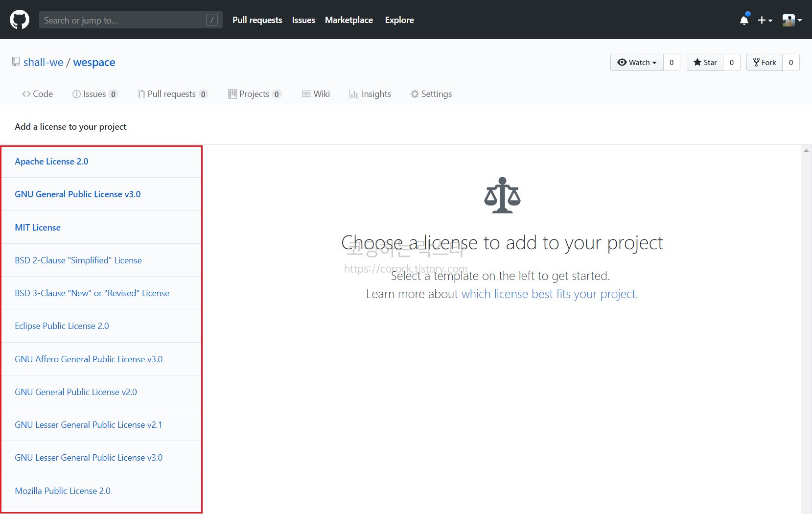Screen dimensions: 812x514
Task: Choose the MIT License template
Action: [102, 228]
